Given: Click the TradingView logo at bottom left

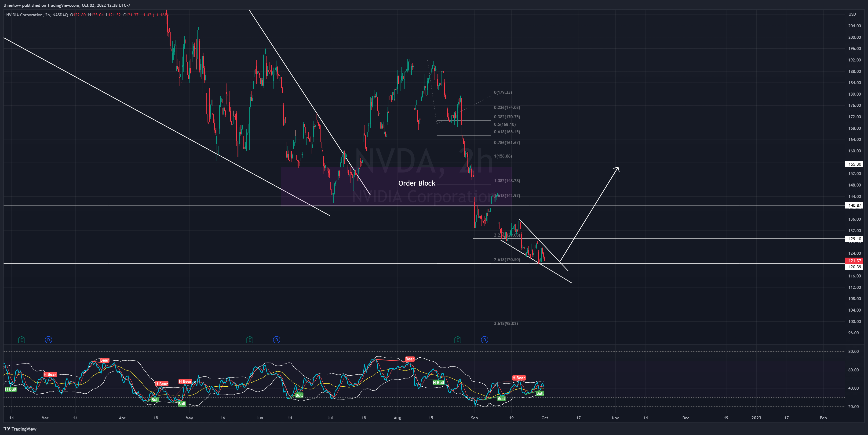Looking at the screenshot, I should coord(20,429).
